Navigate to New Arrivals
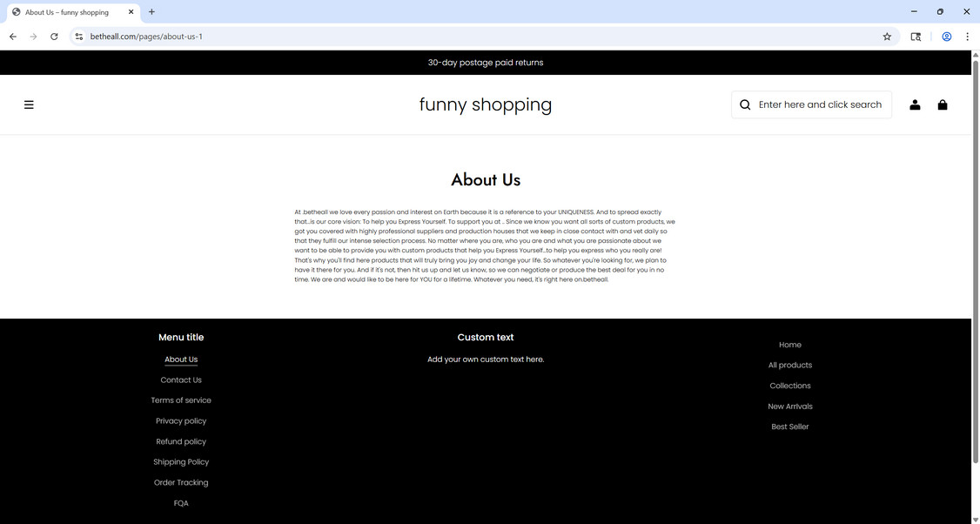Viewport: 980px width, 524px height. [789, 406]
